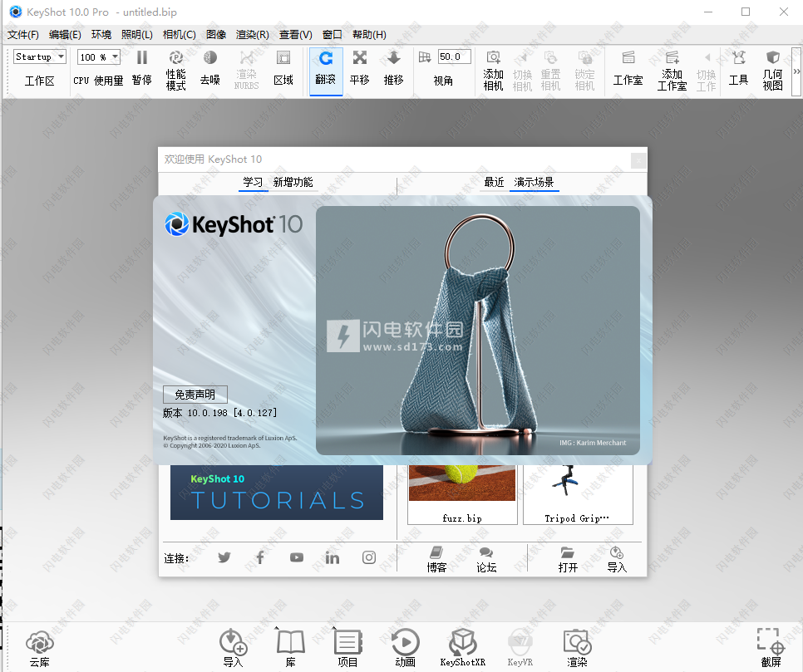Click 打开 in the welcome dialog
Screen dimensions: 803x672
pos(568,559)
